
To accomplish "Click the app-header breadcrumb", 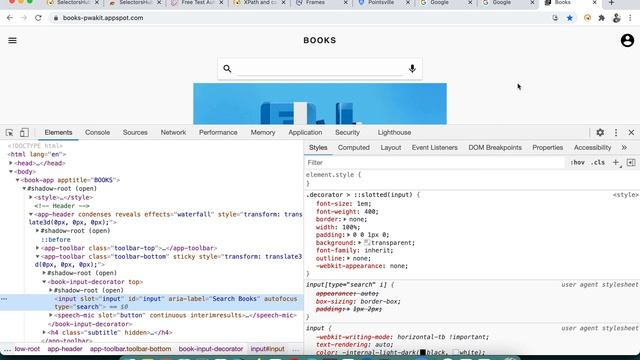I will (64, 349).
